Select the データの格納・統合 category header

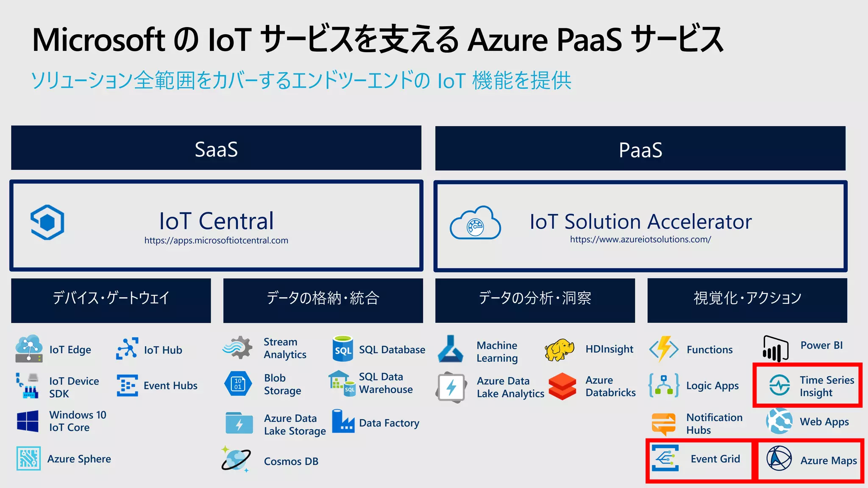(323, 300)
